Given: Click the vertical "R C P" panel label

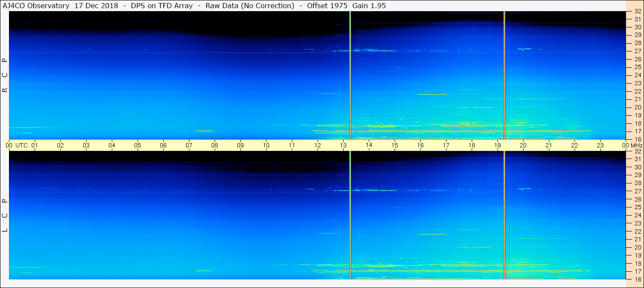Looking at the screenshot, I should 5,75.
